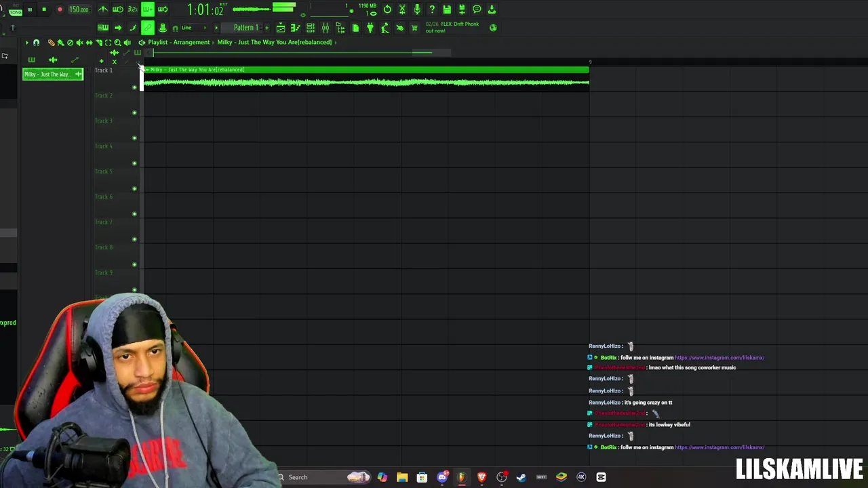
Task: Click the Milky audio clip title bar
Action: (366, 69)
